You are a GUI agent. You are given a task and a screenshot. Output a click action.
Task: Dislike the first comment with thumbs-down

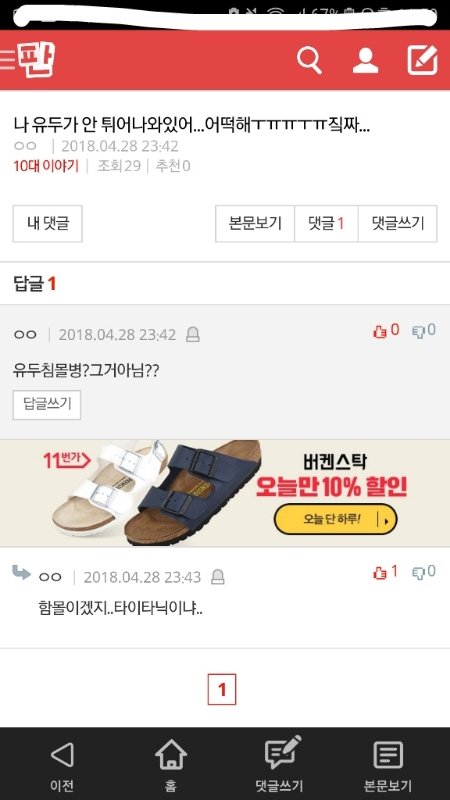click(424, 331)
